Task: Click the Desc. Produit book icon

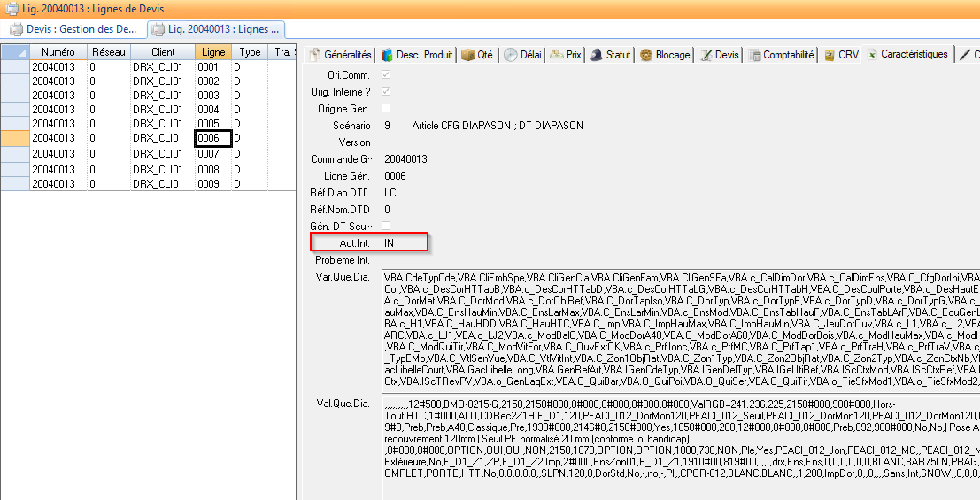Action: click(x=387, y=55)
